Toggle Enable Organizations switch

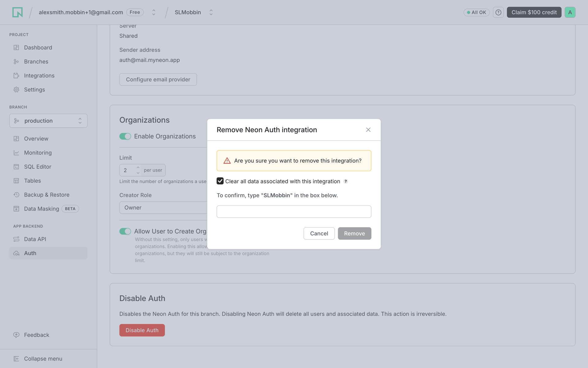[x=125, y=136]
